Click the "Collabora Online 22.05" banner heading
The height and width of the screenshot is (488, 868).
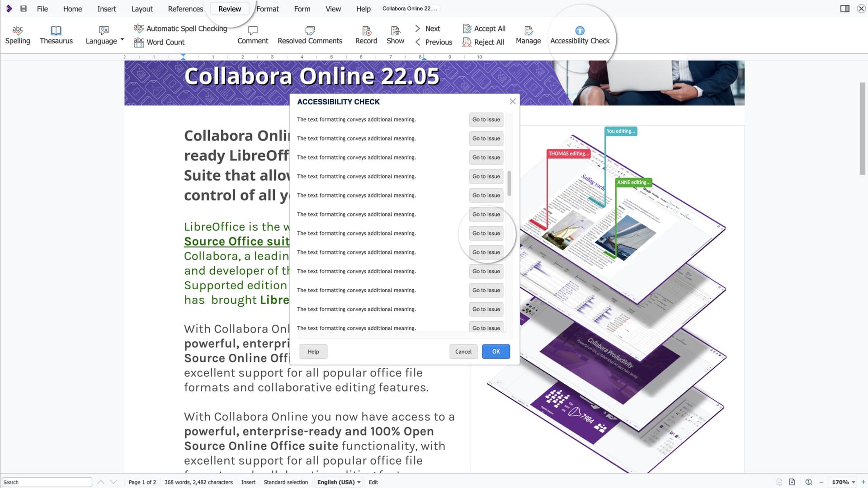(312, 76)
